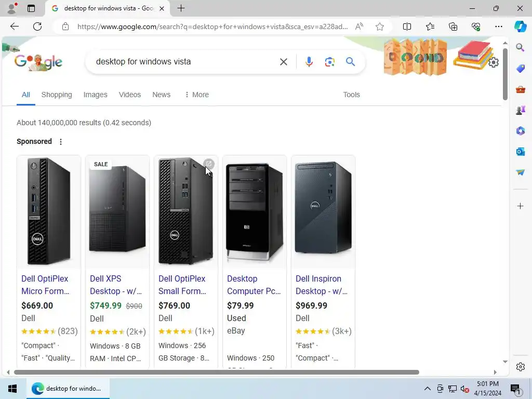Clear the search query text
Viewport: 532px width, 399px height.
(x=284, y=62)
